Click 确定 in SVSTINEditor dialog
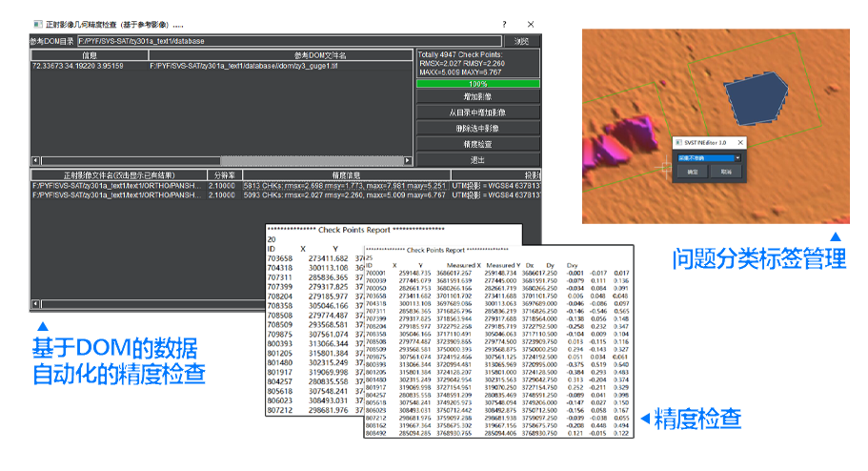Viewport: 868px width, 471px height. click(x=693, y=173)
